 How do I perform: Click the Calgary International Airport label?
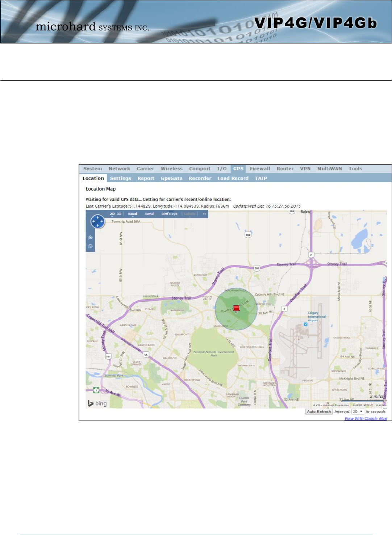pos(317,317)
